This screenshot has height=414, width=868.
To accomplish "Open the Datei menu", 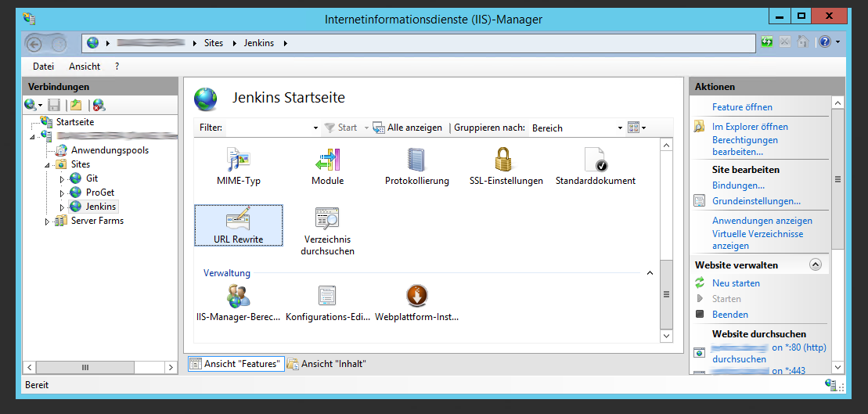I will 43,67.
